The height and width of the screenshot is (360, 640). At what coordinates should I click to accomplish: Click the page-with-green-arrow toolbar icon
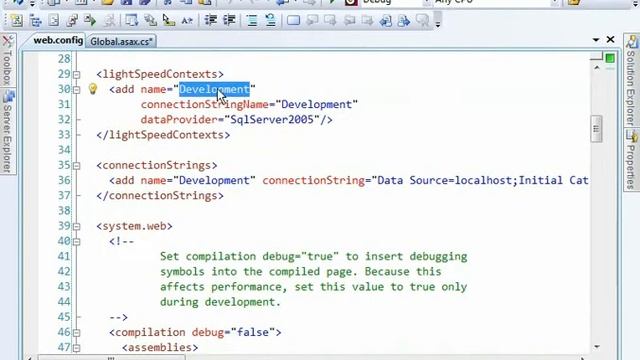90,20
